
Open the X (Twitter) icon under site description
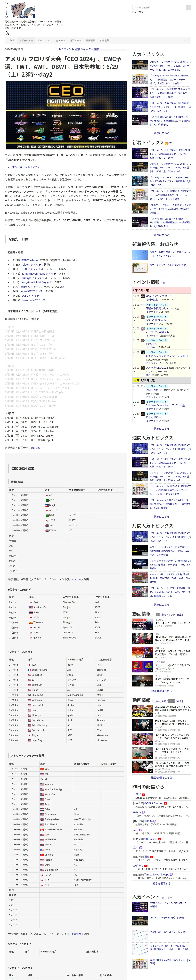(x=8, y=33)
